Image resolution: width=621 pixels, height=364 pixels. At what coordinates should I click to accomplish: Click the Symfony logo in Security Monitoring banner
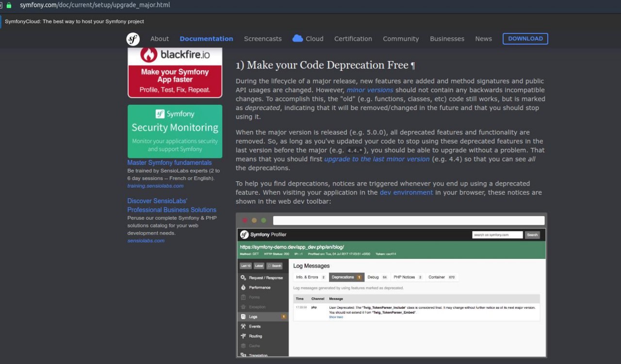160,114
